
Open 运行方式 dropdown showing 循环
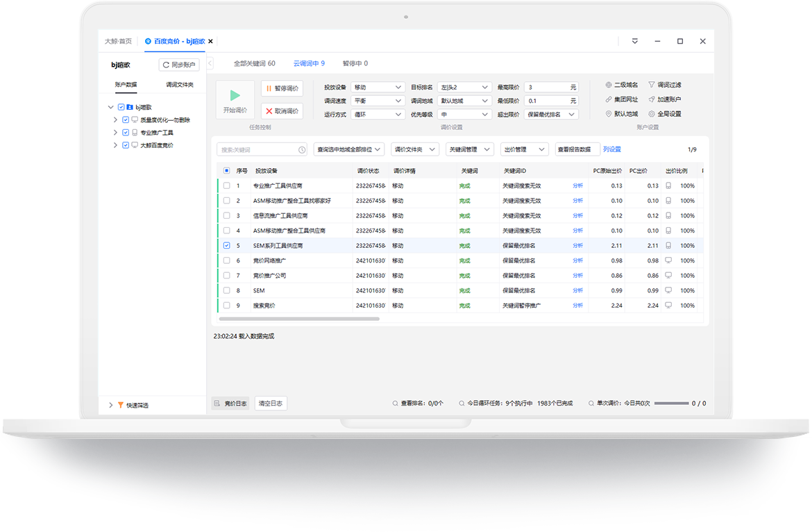[378, 115]
